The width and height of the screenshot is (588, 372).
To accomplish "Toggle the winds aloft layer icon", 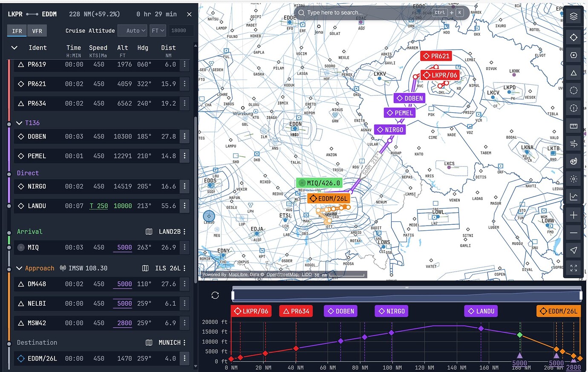I will pos(574,143).
